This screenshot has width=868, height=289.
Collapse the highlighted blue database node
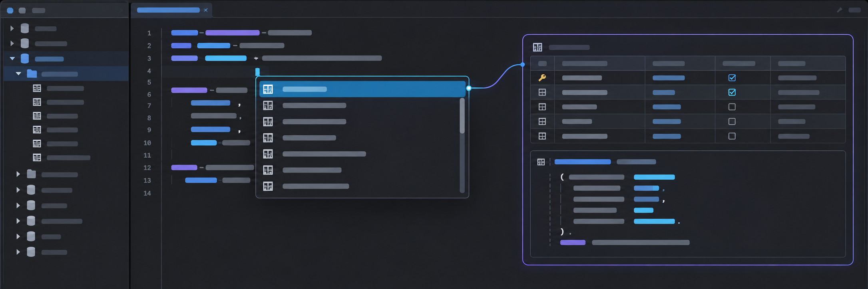coord(12,59)
